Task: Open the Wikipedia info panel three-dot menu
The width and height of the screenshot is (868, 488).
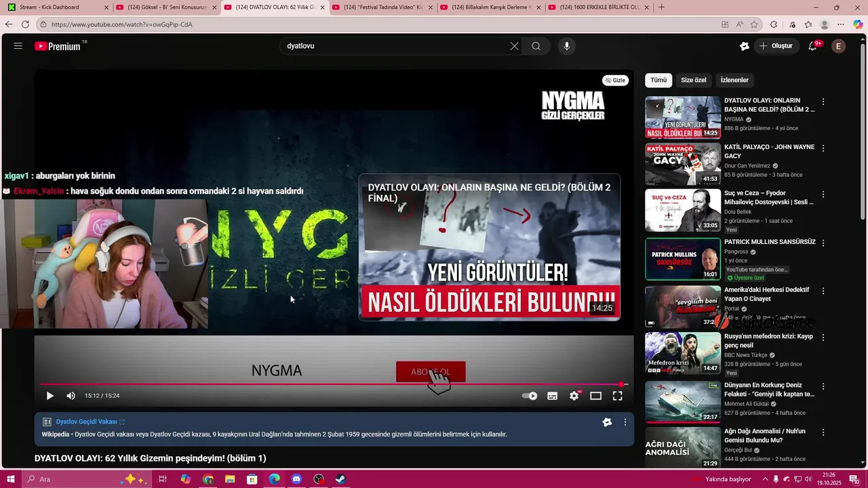Action: pos(625,422)
